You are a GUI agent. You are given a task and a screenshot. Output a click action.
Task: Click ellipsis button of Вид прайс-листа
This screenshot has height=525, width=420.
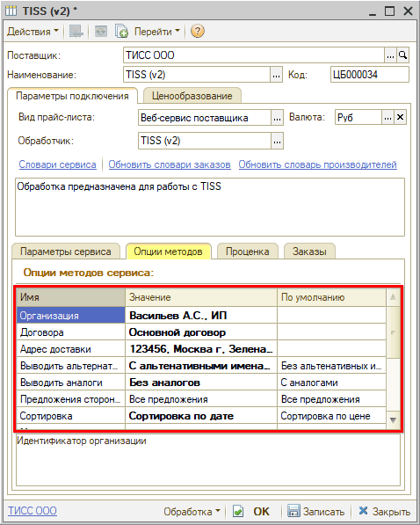point(277,118)
